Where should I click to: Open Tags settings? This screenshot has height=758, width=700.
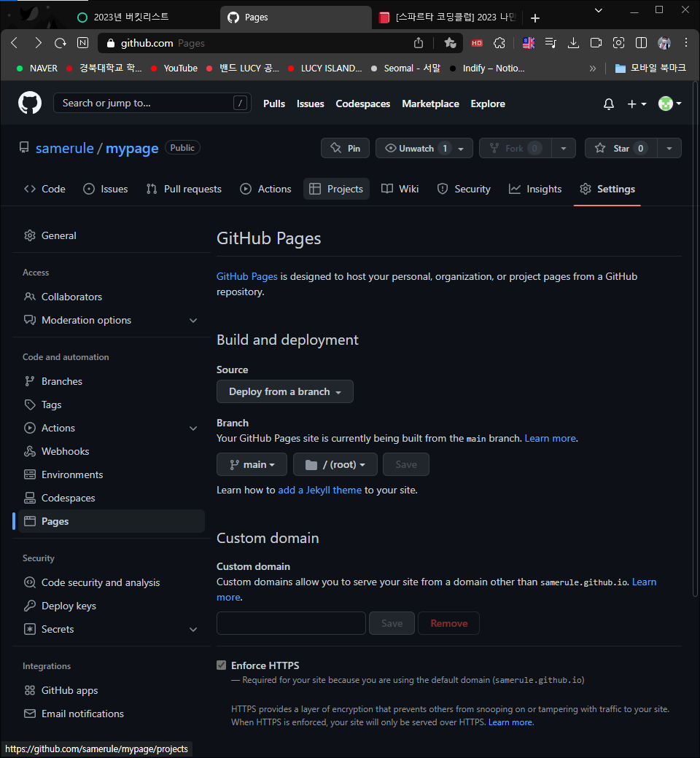coord(112,405)
